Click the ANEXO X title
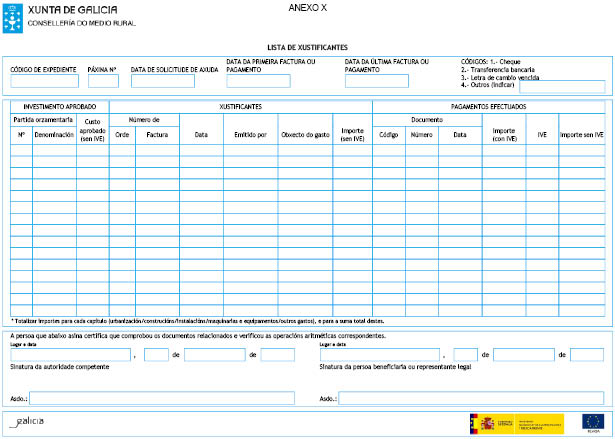This screenshot has width=615, height=439. (x=308, y=8)
